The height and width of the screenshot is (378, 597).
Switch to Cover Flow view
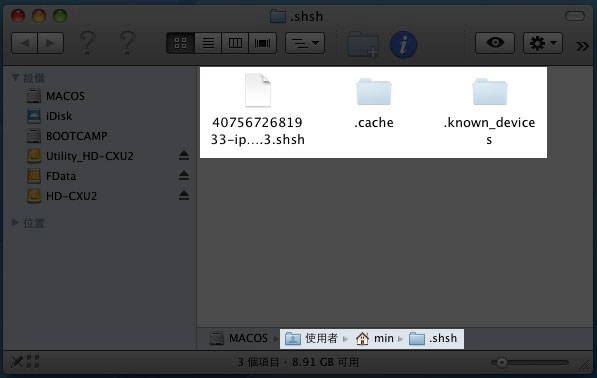pyautogui.click(x=262, y=43)
